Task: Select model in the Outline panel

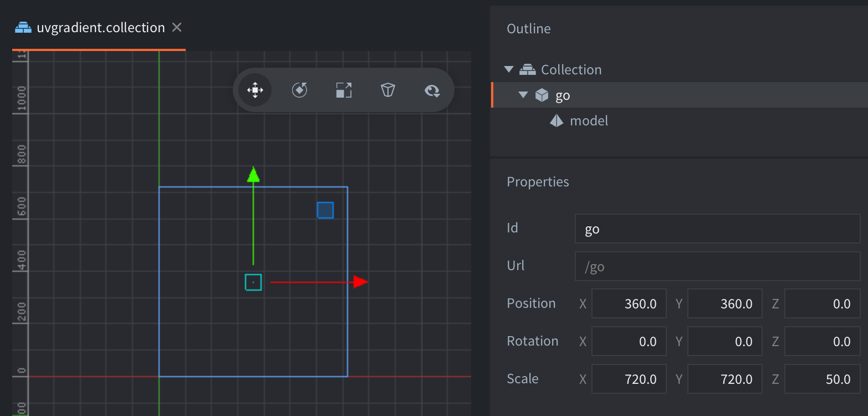Action: click(x=588, y=120)
